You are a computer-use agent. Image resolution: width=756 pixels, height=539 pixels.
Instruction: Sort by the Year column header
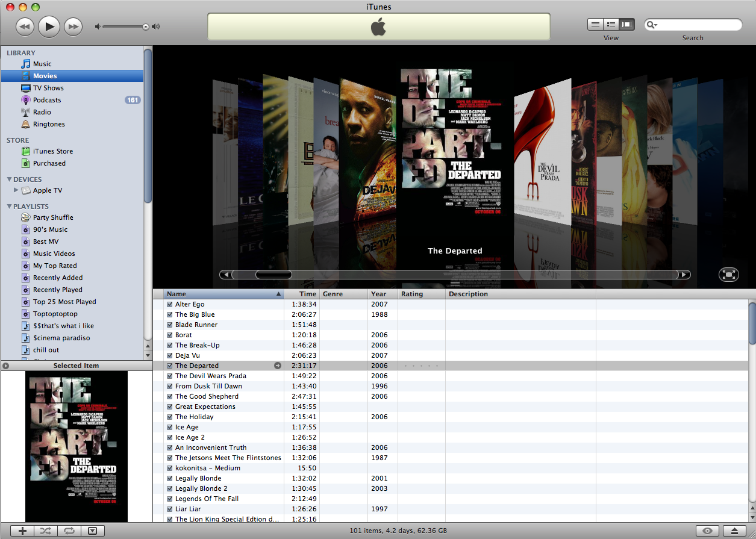[x=383, y=294]
